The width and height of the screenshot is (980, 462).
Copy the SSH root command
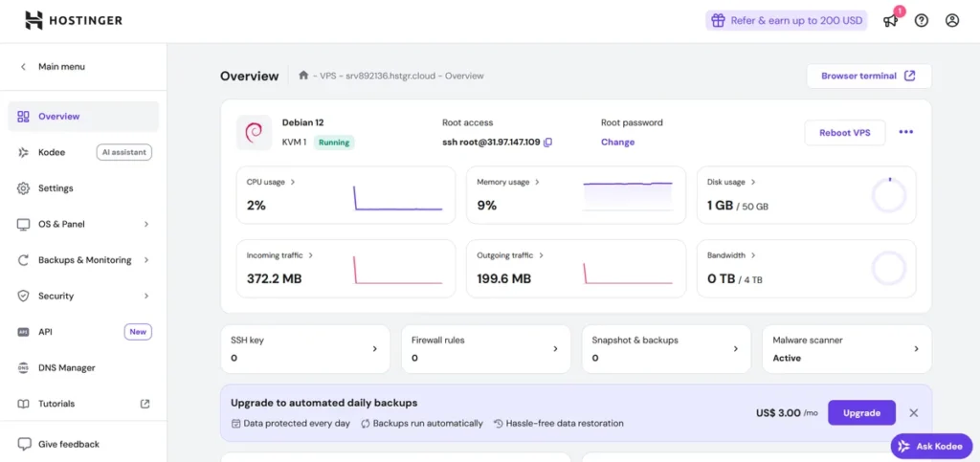(548, 143)
